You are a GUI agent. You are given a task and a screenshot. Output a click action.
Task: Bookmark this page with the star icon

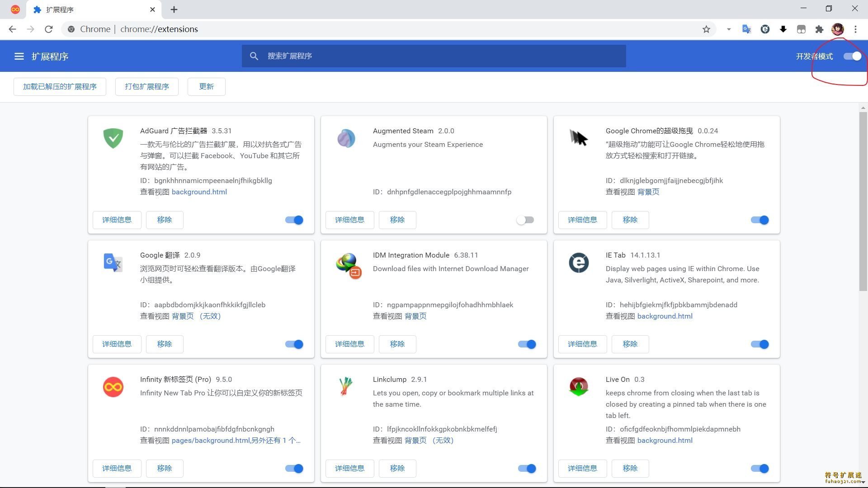(x=706, y=29)
